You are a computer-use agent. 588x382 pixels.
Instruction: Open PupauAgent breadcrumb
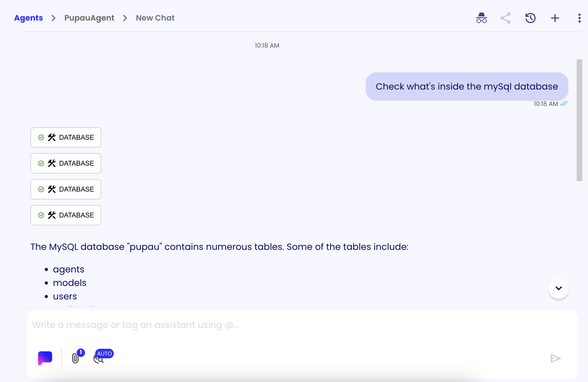click(89, 18)
